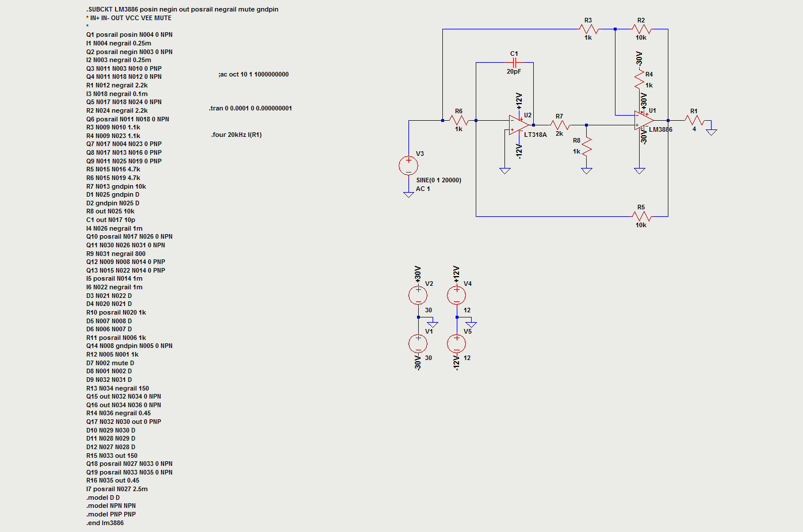Select the load resistor R1 symbol

tap(694, 120)
